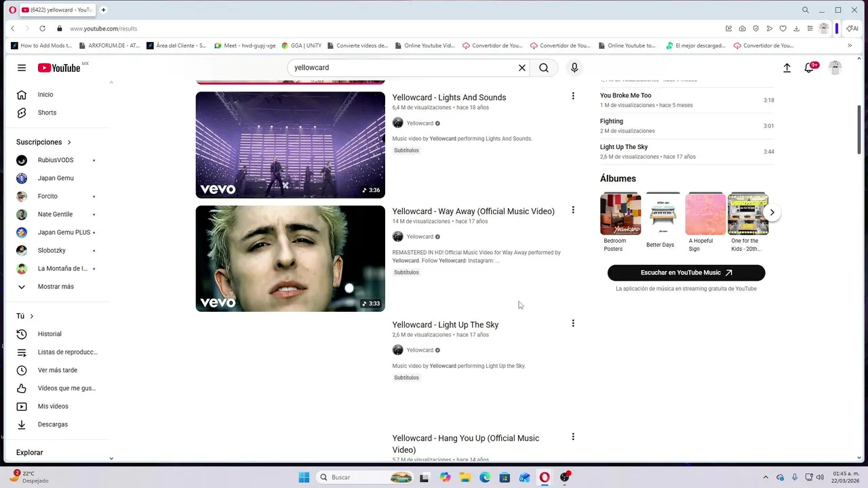
Task: Open the Windows Start menu
Action: pyautogui.click(x=304, y=477)
